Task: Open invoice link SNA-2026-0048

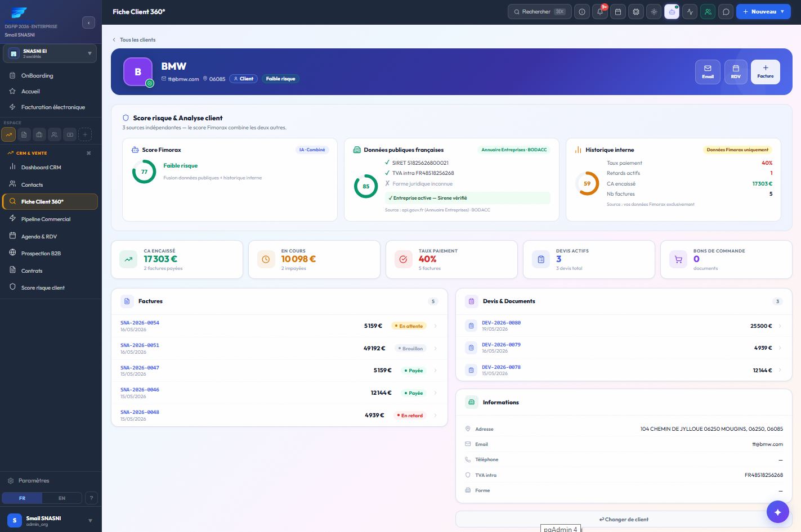Action: (x=140, y=412)
